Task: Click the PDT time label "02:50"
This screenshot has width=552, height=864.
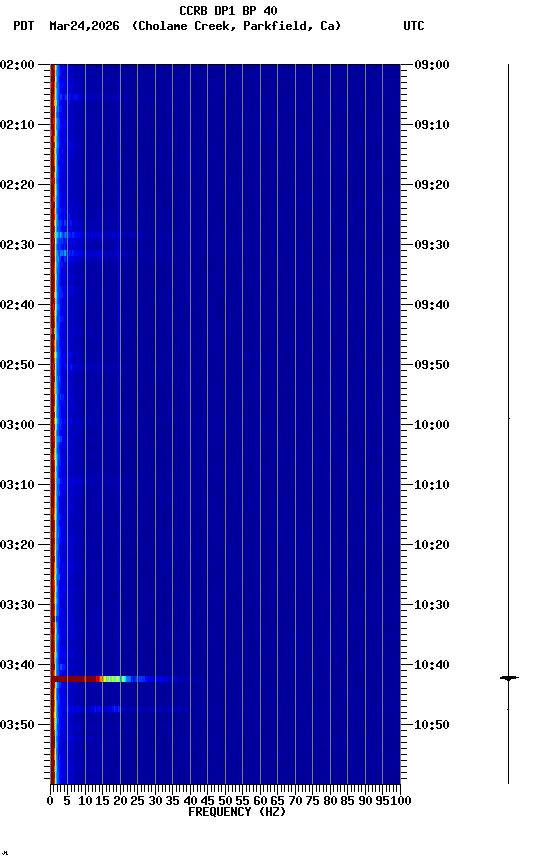Action: [17, 365]
